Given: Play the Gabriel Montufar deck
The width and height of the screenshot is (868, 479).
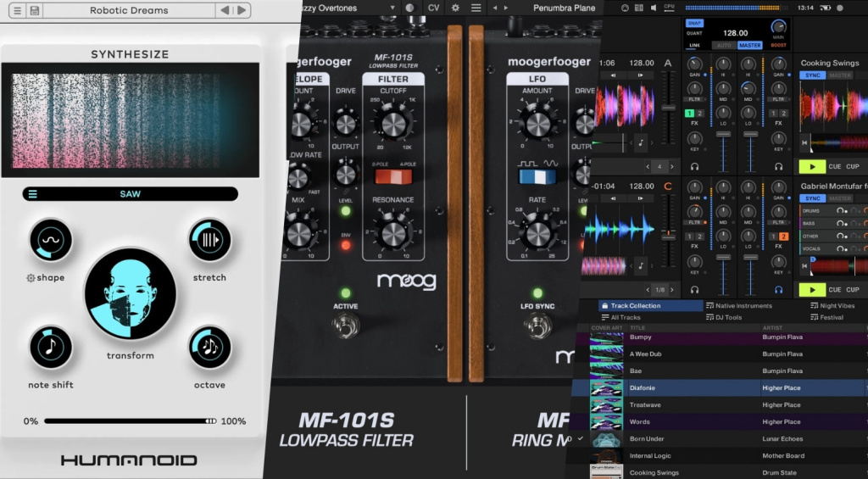Looking at the screenshot, I should point(812,289).
